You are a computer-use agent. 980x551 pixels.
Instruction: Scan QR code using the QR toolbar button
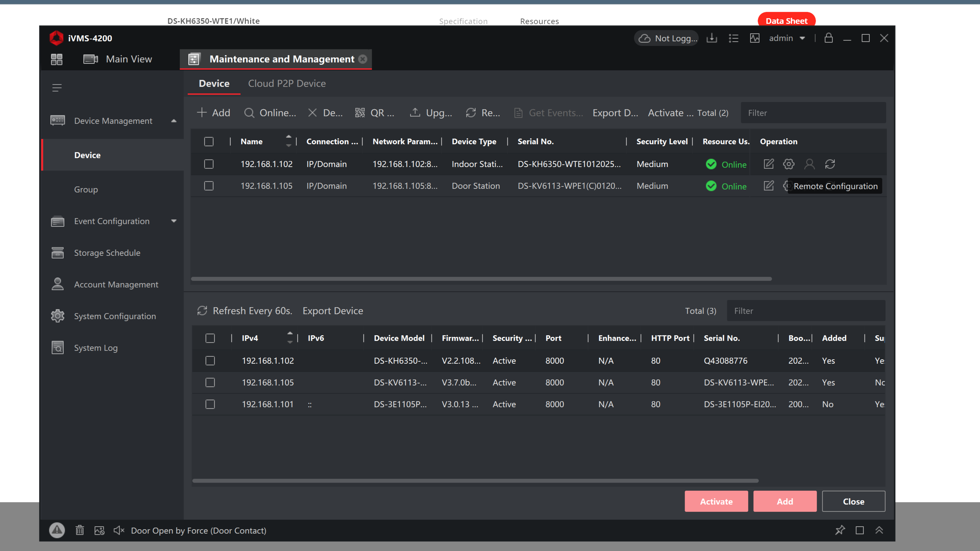375,113
